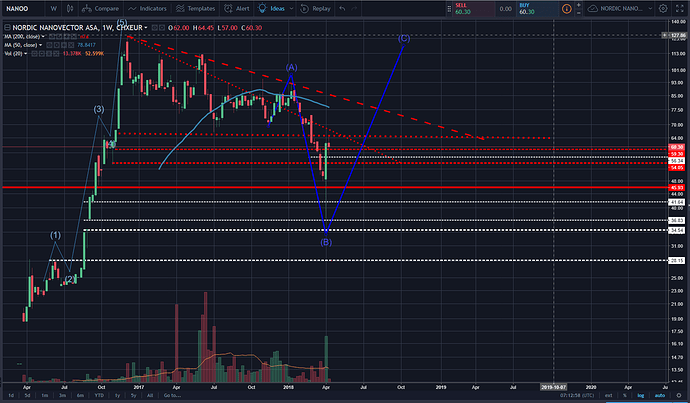Viewport: 690px width, 403px height.
Task: Toggle visibility of the main price series
Action: click(155, 27)
